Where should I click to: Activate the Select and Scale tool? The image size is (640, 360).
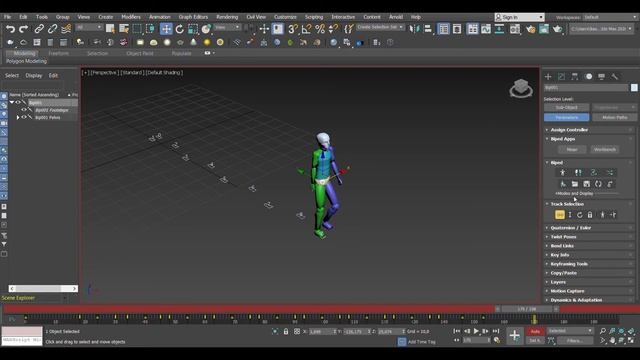tap(193, 29)
